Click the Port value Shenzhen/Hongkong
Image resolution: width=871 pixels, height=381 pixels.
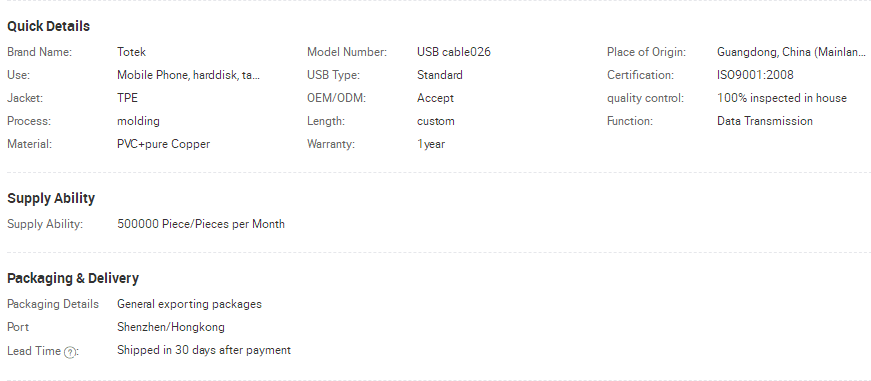point(171,327)
